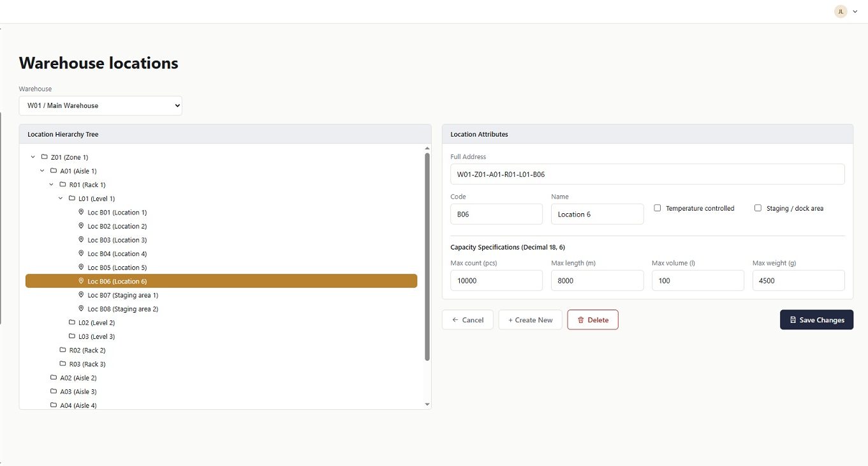This screenshot has height=466, width=868.
Task: Collapse the Z01 (Zone 1) tree node
Action: click(33, 157)
